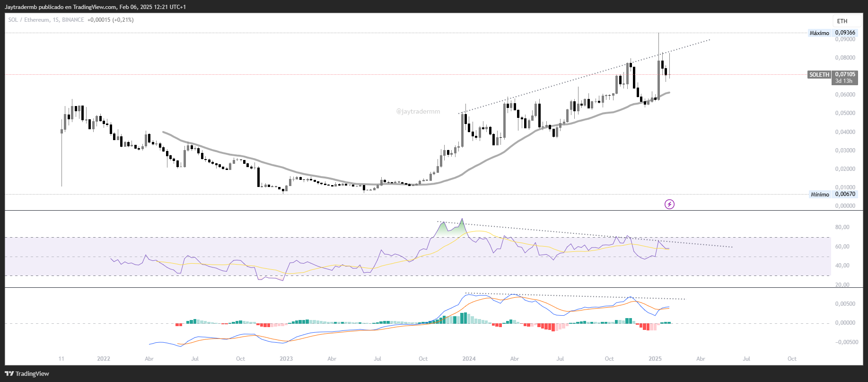868x382 pixels.
Task: Click the 2025 time axis label
Action: [x=655, y=359]
